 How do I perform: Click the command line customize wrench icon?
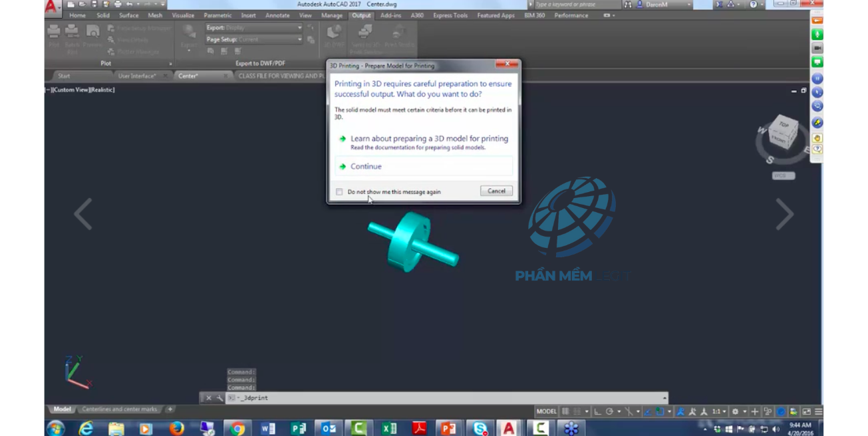219,398
